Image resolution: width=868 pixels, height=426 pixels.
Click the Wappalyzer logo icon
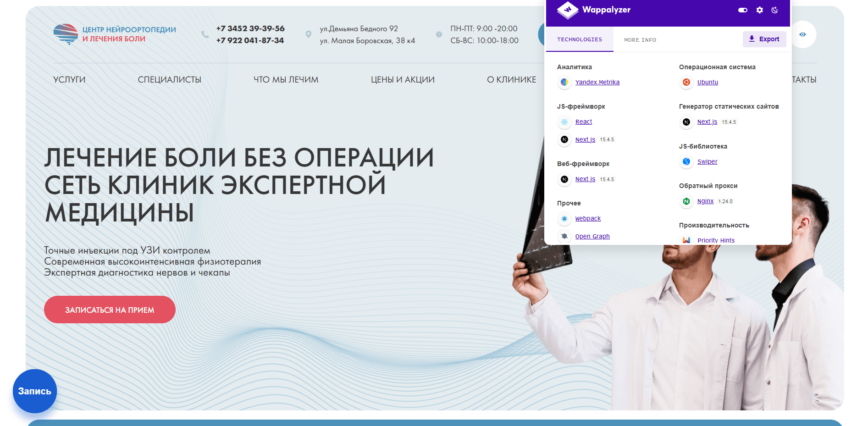(568, 10)
